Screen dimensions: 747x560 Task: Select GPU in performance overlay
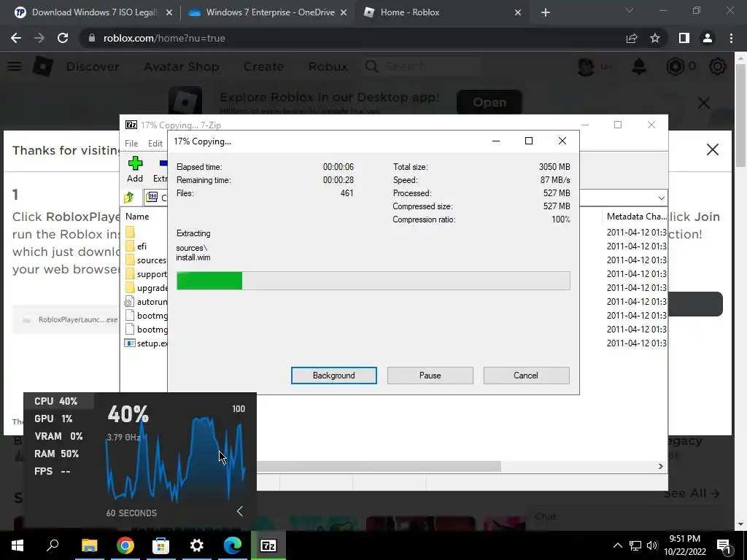click(x=58, y=419)
